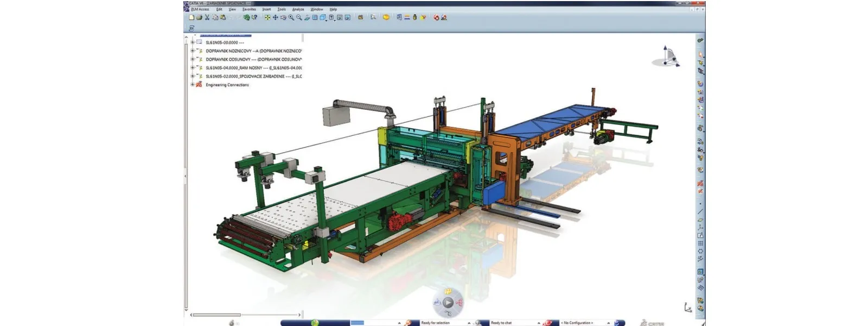The height and width of the screenshot is (326, 868).
Task: Select SL61N0S-04.0000_RAM NOSNY tree item
Action: [253, 68]
